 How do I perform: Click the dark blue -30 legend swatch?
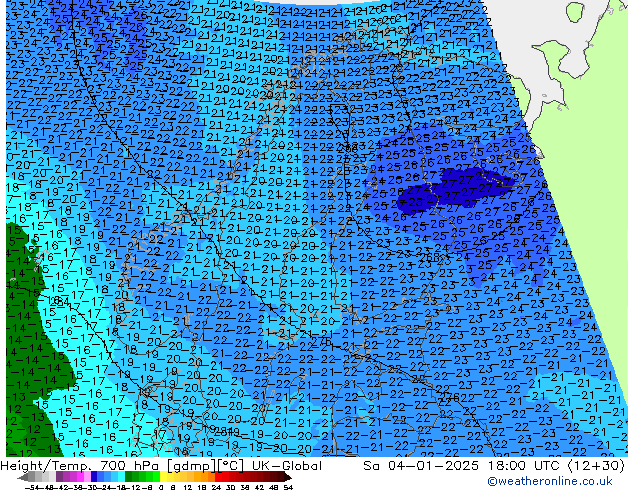[x=94, y=476]
